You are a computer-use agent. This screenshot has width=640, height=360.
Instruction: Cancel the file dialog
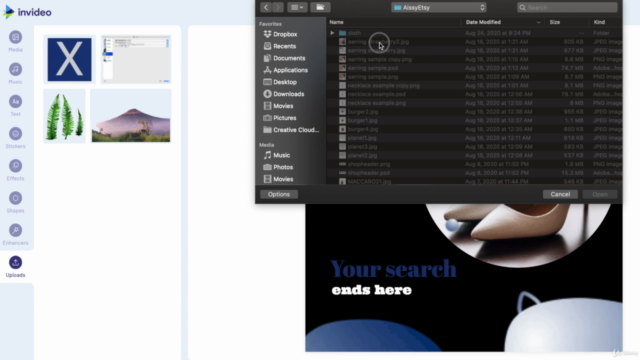(560, 194)
